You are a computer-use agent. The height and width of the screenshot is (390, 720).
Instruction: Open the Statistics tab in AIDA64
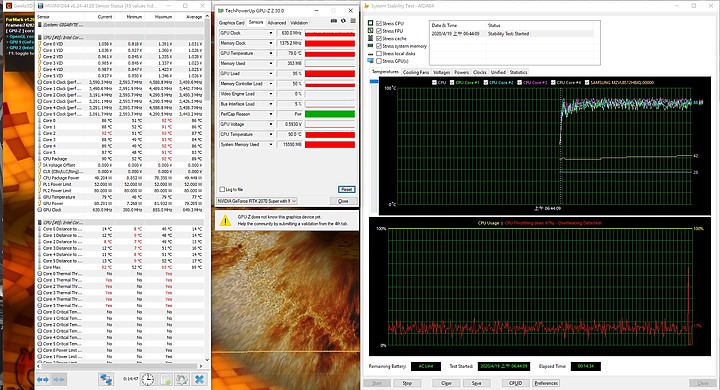(518, 72)
